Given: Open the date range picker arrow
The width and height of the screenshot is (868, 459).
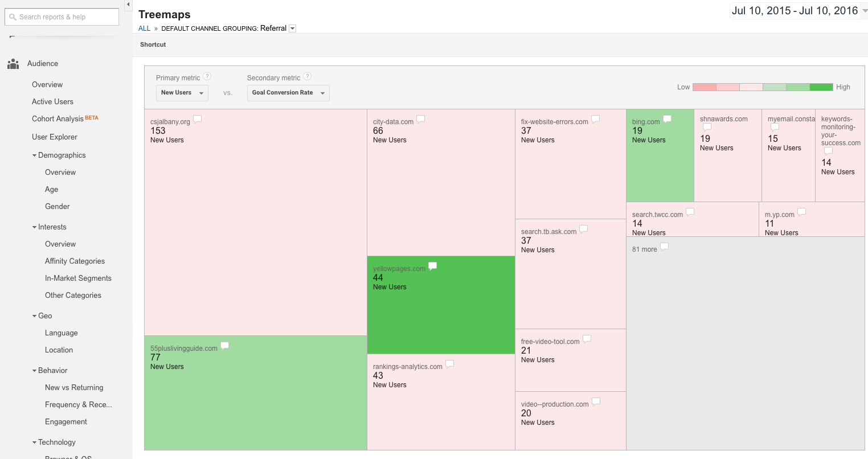Looking at the screenshot, I should click(865, 11).
